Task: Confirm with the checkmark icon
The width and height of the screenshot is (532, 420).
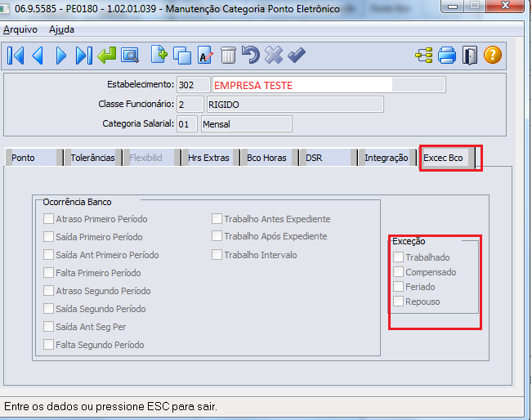Action: pos(297,56)
